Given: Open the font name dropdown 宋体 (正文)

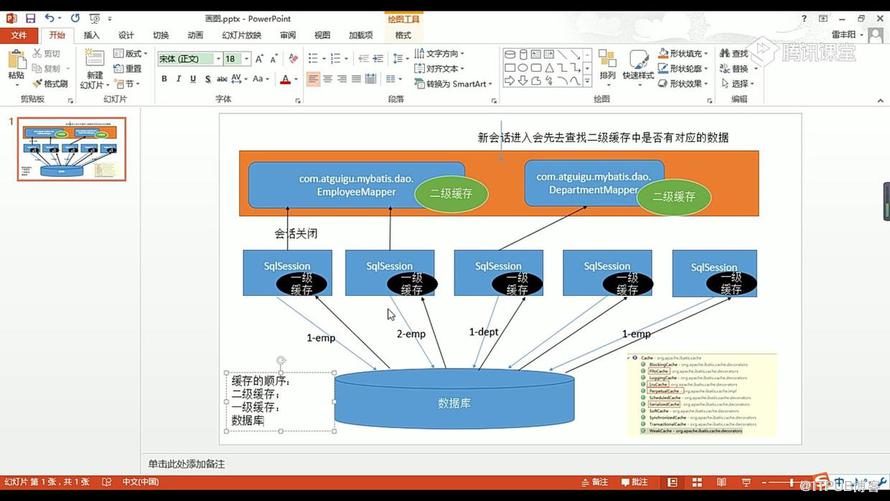Looking at the screenshot, I should pyautogui.click(x=219, y=58).
